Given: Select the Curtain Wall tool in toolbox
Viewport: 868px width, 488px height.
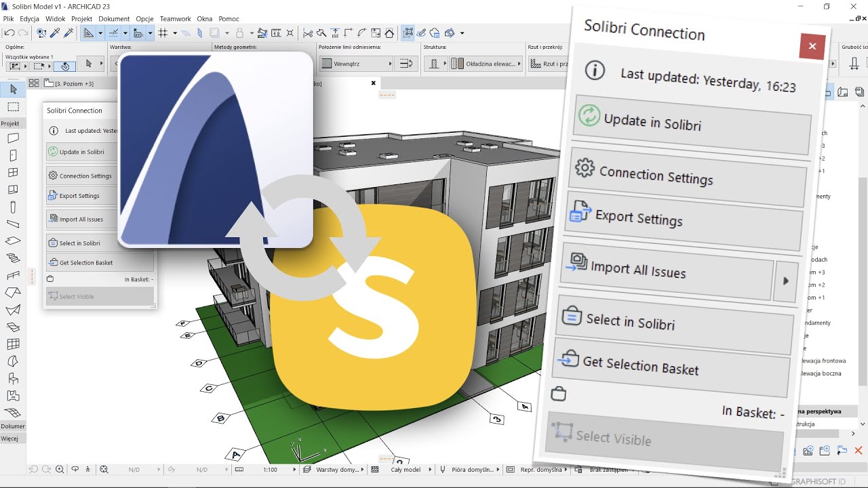Looking at the screenshot, I should [x=13, y=344].
